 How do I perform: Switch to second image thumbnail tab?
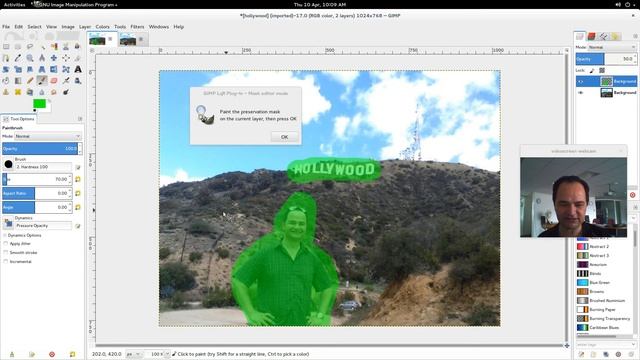128,40
